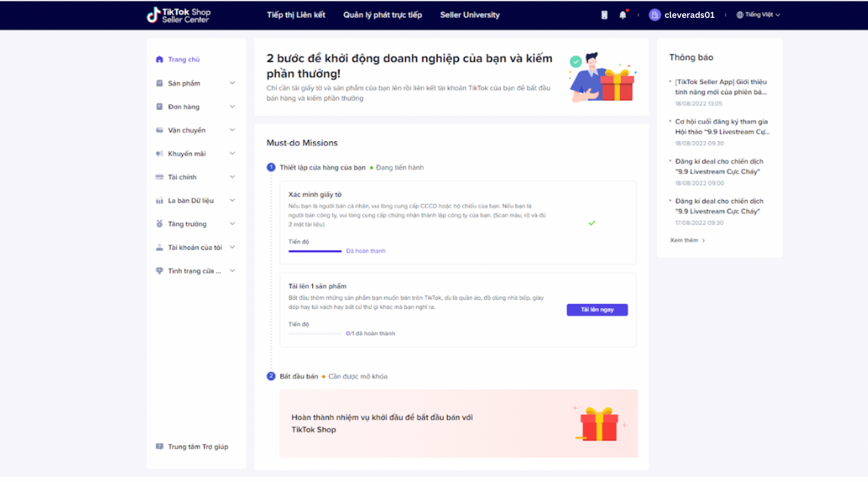Expand the Vận chuyển menu chevron
Screen dimensions: 868x482
pos(232,130)
